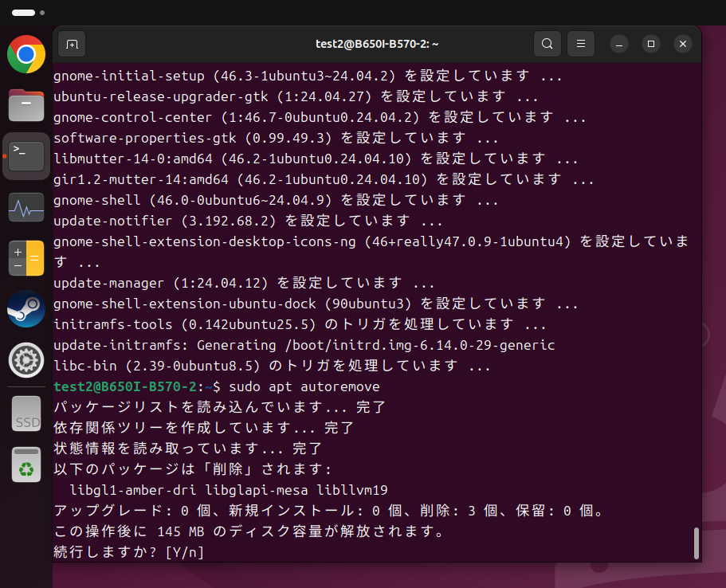The height and width of the screenshot is (588, 726).
Task: Click the Y/n confirmation prompt line
Action: 129,552
